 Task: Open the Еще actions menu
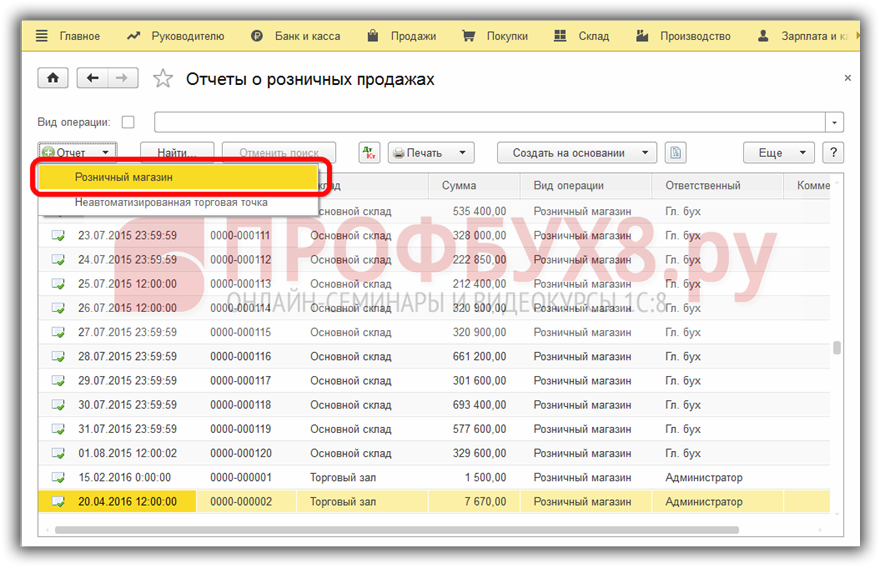[x=778, y=152]
